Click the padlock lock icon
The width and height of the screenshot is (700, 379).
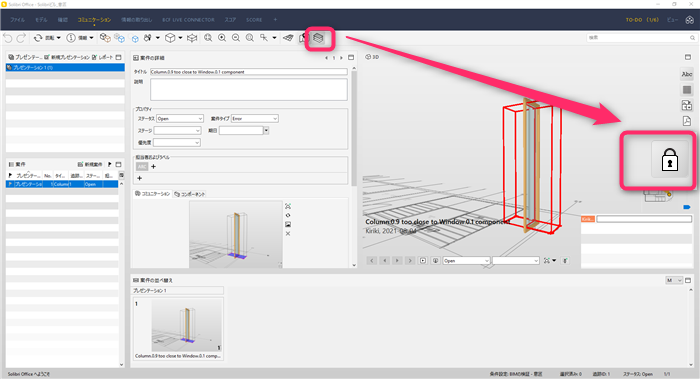point(669,160)
